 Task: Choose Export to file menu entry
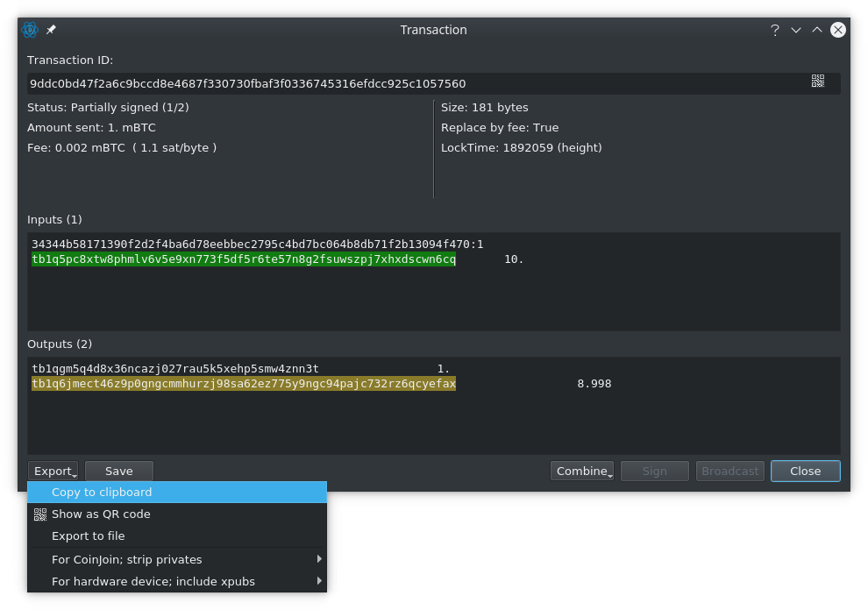click(x=177, y=536)
